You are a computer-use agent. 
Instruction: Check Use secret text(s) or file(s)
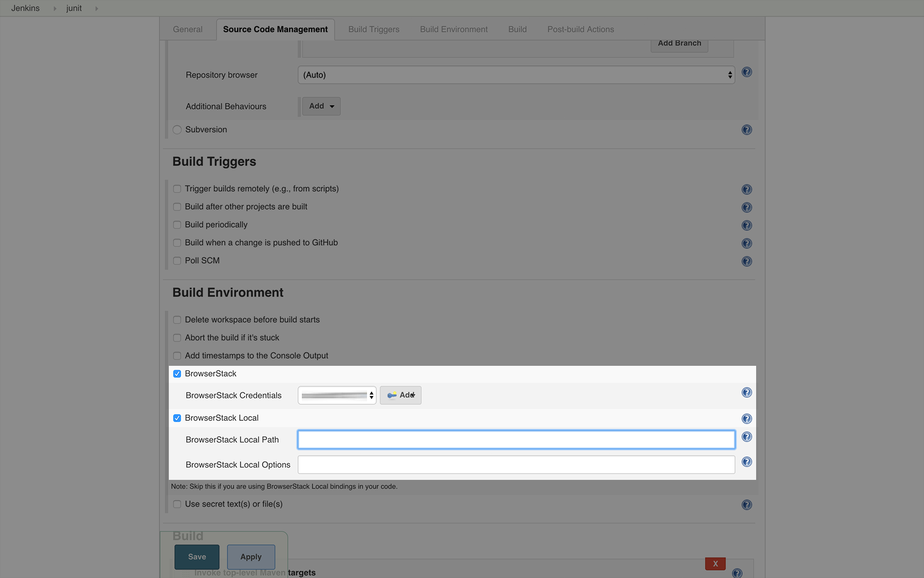point(177,504)
